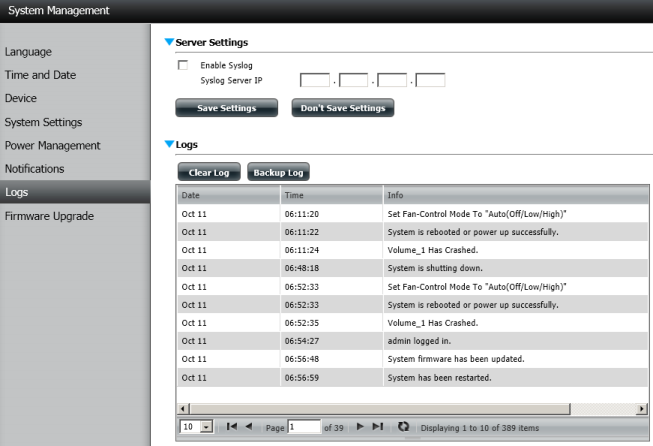Select Set Fan-Control Mode entry at 06:11:20

pyautogui.click(x=413, y=214)
